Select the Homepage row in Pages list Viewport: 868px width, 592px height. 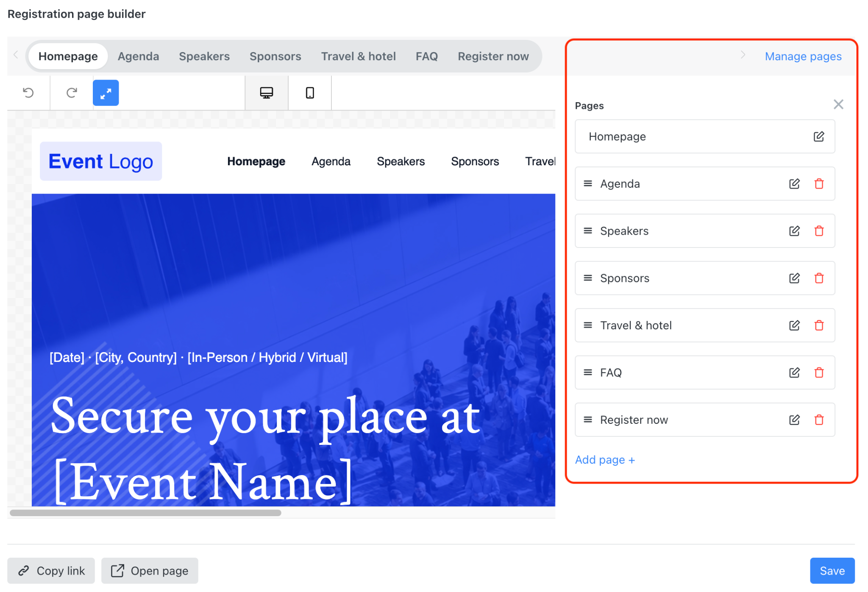pyautogui.click(x=704, y=136)
